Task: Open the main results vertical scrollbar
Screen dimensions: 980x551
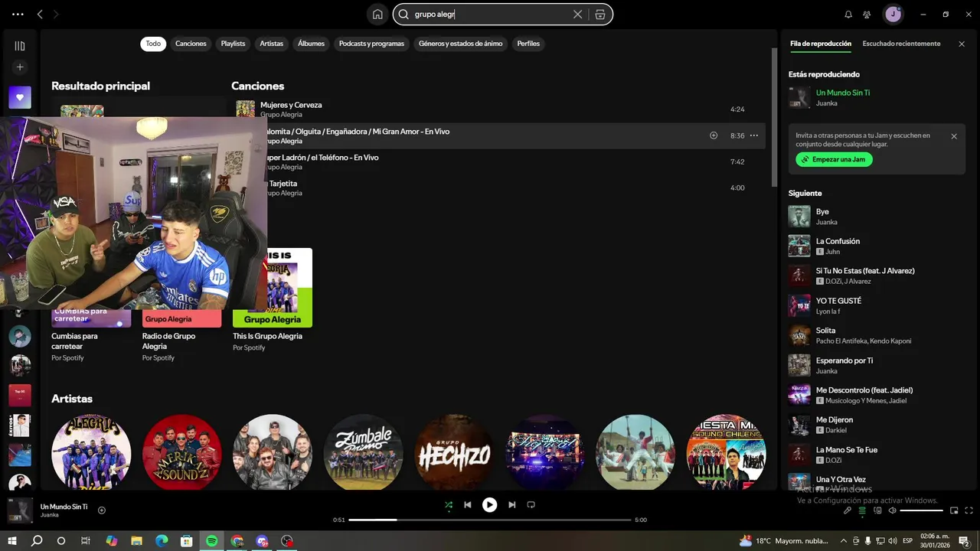Action: [x=774, y=116]
